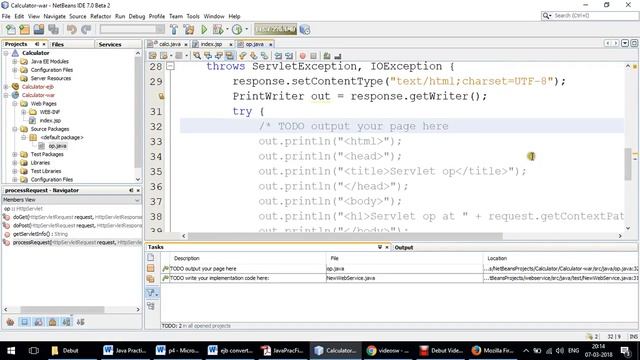Click the New Project toolbar icon
The height and width of the screenshot is (360, 640).
coord(24,29)
